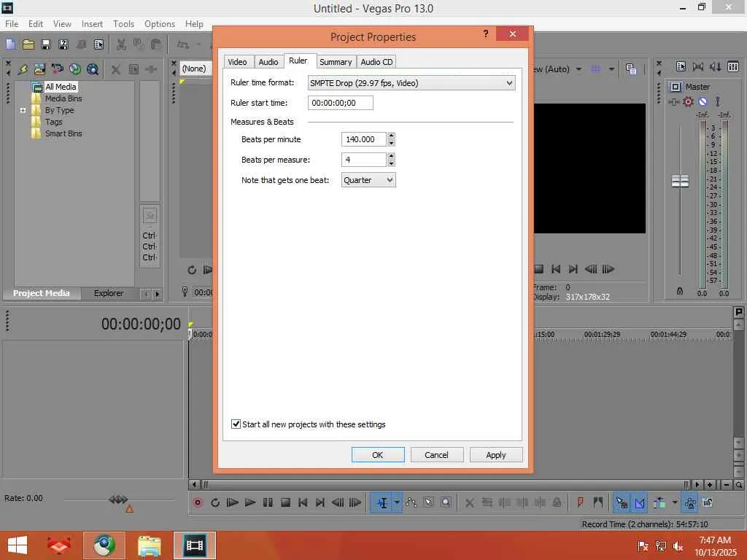Toggle Start all new projects with these settings
Screen dimensions: 747x560
236,424
